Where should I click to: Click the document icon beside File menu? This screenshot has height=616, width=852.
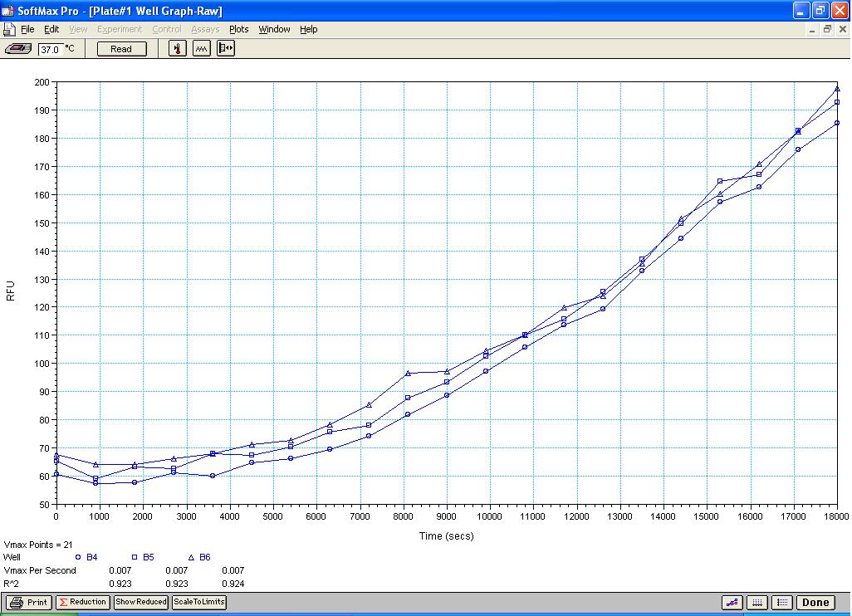(10, 29)
